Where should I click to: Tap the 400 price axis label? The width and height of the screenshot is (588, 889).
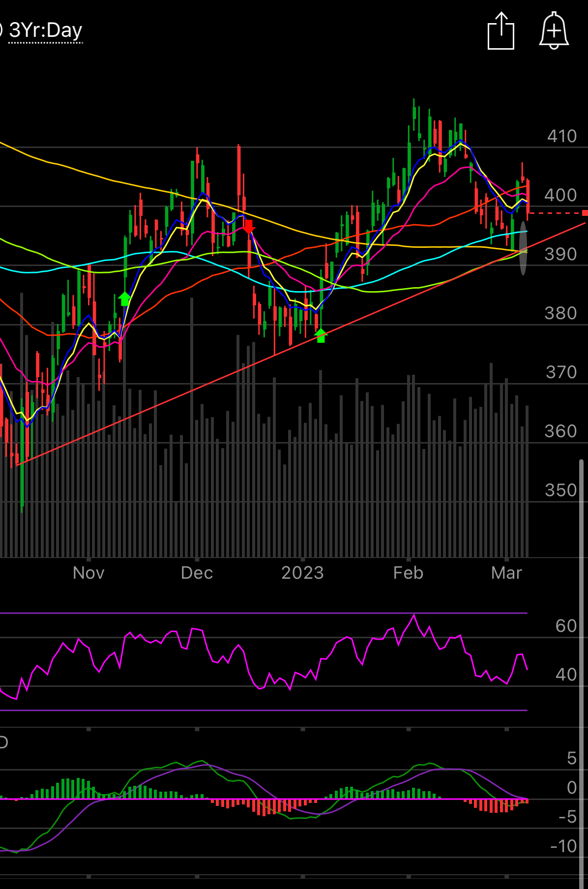pos(560,195)
